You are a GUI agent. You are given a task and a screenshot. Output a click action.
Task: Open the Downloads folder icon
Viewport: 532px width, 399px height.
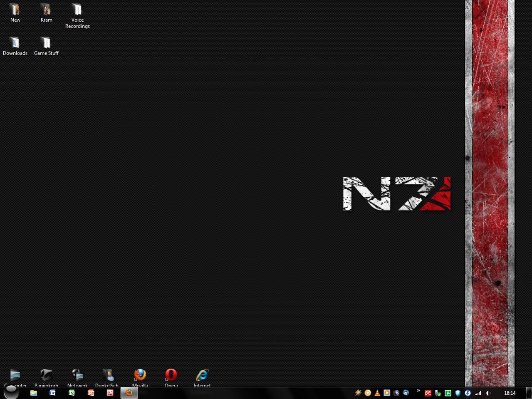click(15, 46)
